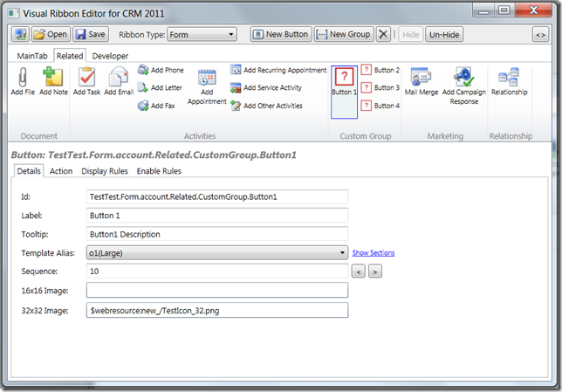
Task: Open the Action properties tab
Action: tap(61, 171)
